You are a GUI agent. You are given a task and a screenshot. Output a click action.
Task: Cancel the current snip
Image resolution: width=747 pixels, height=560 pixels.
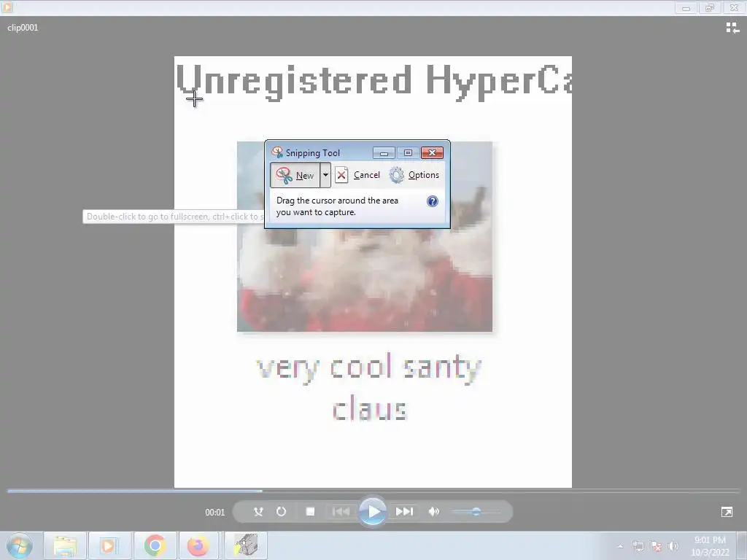tap(357, 175)
